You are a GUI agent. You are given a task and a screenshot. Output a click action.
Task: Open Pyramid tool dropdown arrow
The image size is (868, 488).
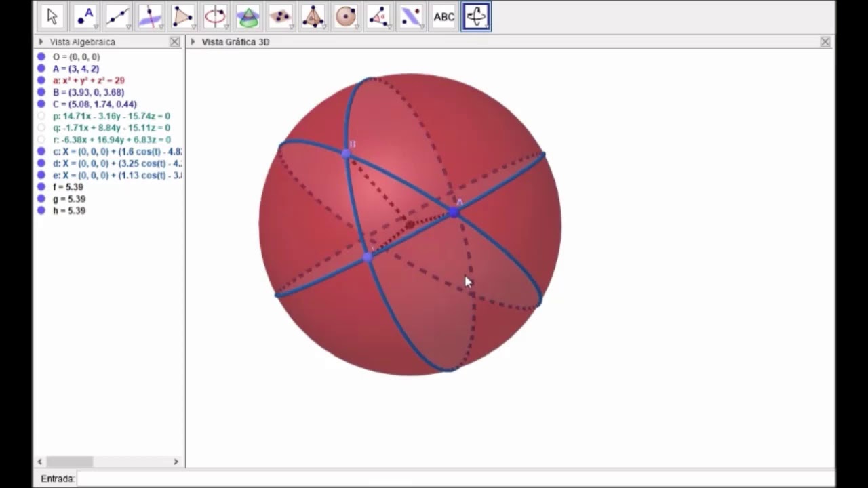click(323, 28)
